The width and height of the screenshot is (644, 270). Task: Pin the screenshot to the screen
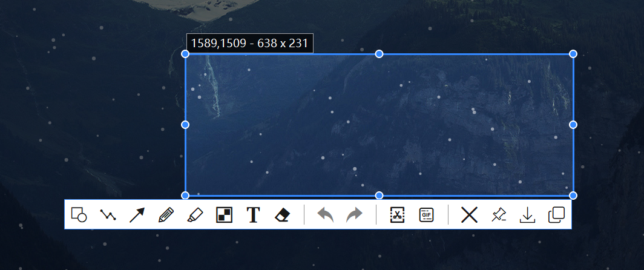(499, 214)
